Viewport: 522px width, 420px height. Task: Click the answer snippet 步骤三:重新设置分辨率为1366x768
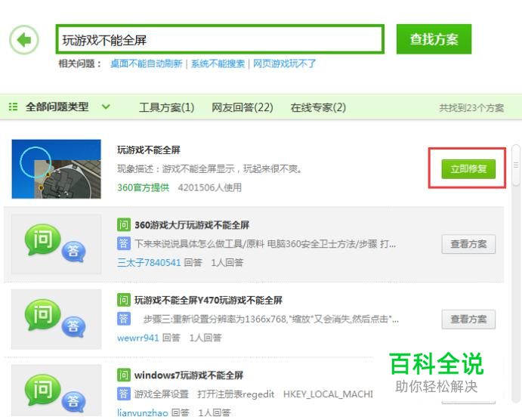pos(271,320)
